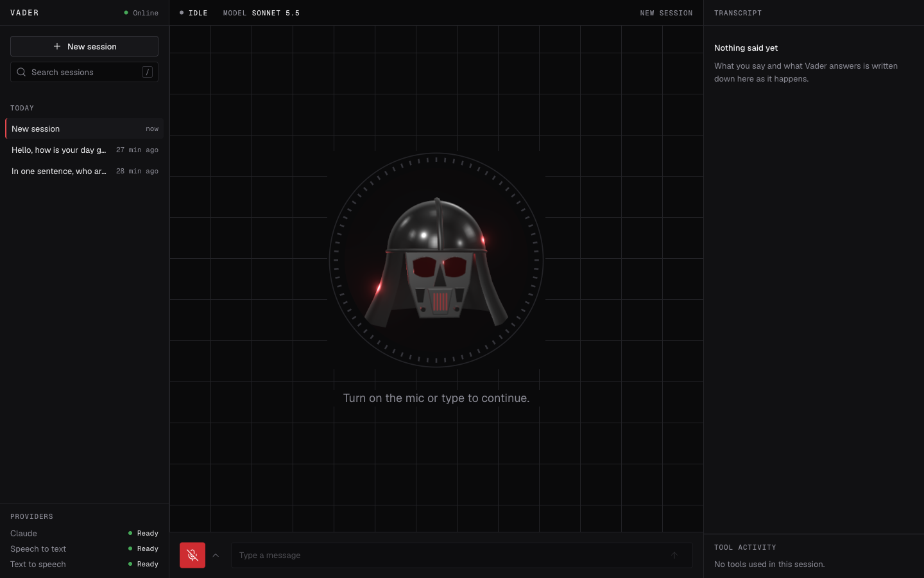Click the Ready status beside Claude
The width and height of the screenshot is (924, 578).
(x=143, y=533)
